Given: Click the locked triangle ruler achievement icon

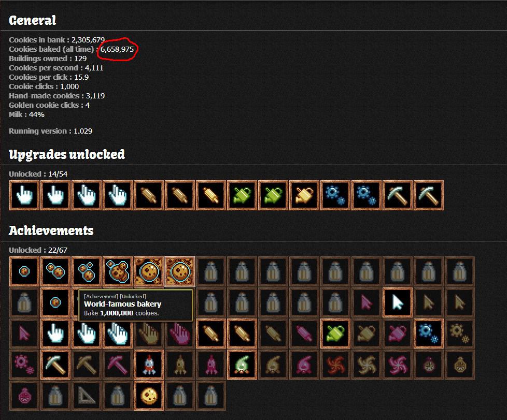Looking at the screenshot, I should click(x=87, y=396).
